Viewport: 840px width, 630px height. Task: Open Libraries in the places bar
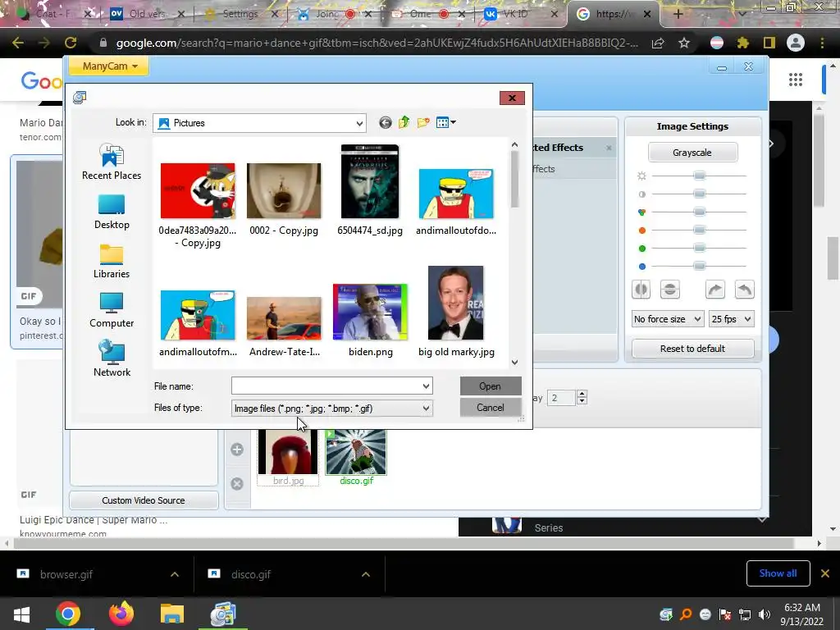tap(112, 262)
